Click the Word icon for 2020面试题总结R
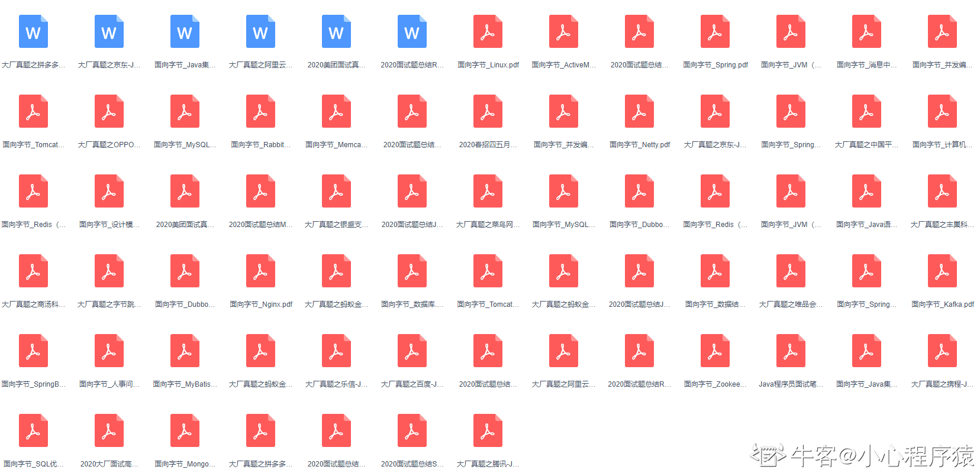The width and height of the screenshot is (980, 473). [412, 31]
